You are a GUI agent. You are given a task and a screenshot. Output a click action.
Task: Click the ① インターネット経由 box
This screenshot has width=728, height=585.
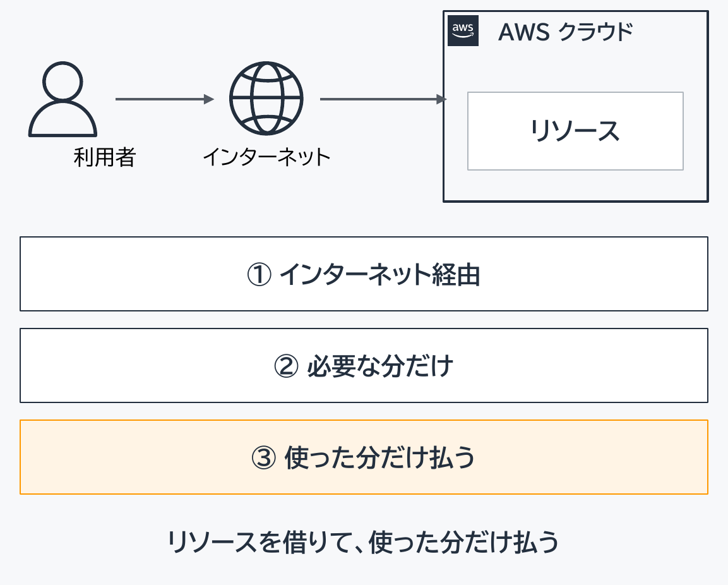pyautogui.click(x=364, y=274)
